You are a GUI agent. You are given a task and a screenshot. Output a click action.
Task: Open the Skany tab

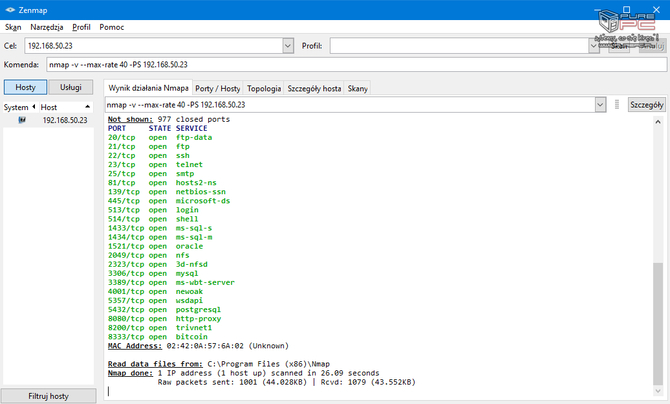358,88
